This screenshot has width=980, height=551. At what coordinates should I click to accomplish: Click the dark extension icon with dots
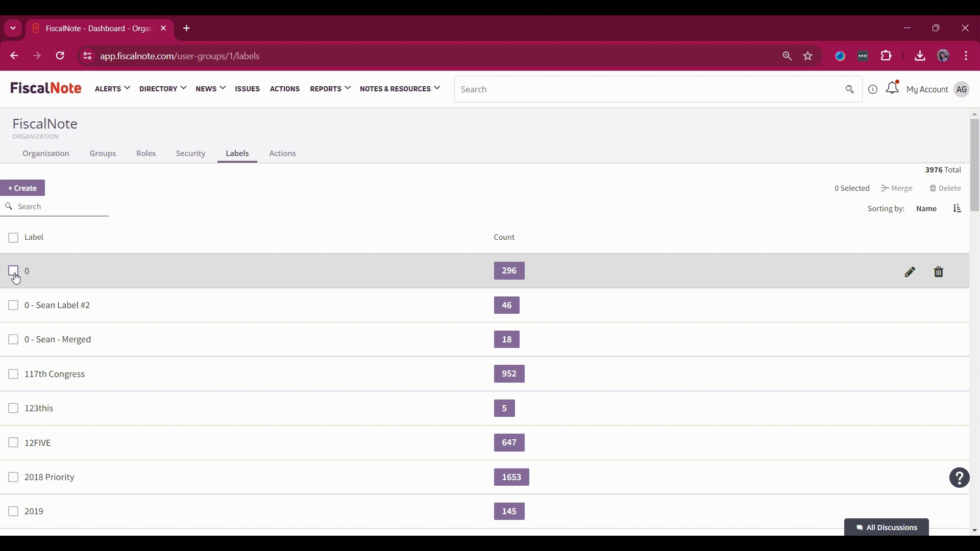(863, 56)
